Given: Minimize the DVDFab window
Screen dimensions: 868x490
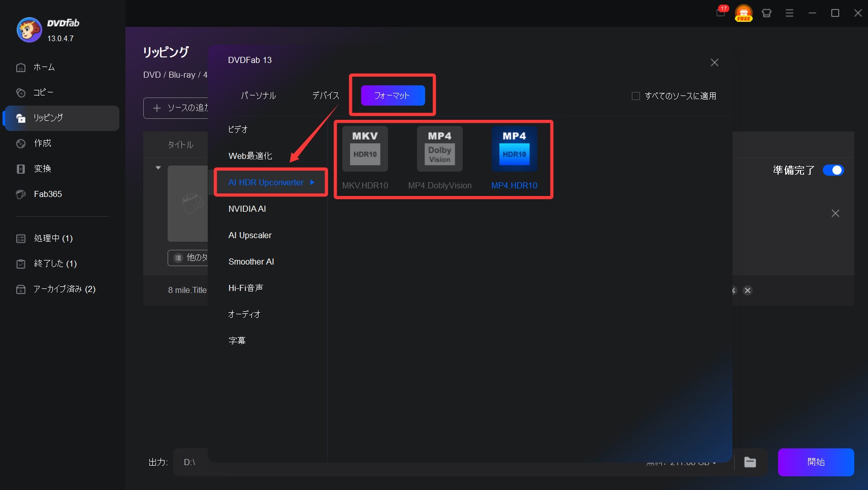Looking at the screenshot, I should pos(812,13).
